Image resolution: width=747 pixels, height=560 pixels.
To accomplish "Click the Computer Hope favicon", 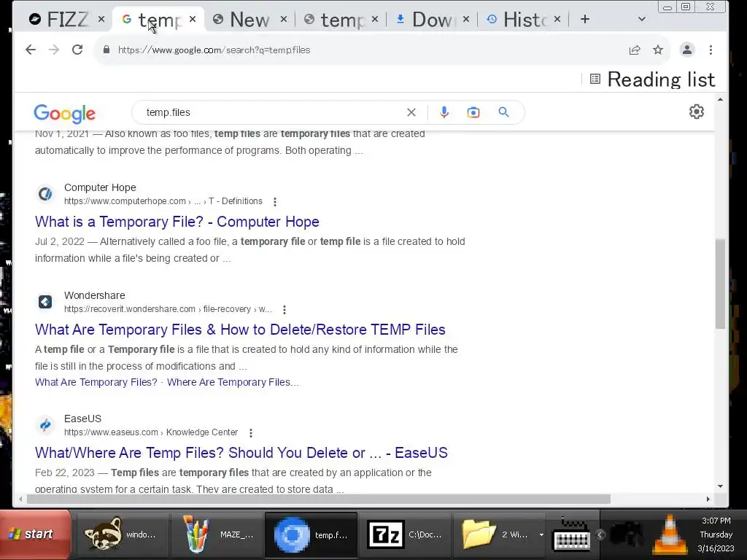I will coord(45,194).
